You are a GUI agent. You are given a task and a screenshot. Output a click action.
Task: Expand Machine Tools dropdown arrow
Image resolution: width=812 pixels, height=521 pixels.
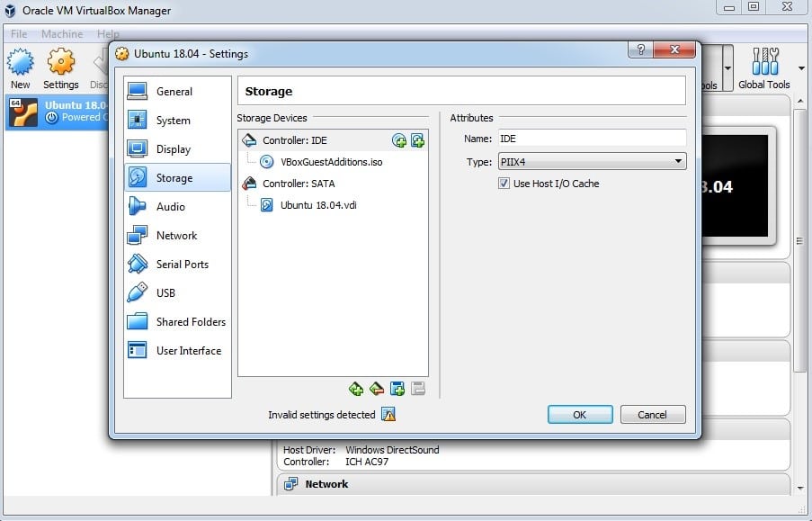[x=728, y=68]
